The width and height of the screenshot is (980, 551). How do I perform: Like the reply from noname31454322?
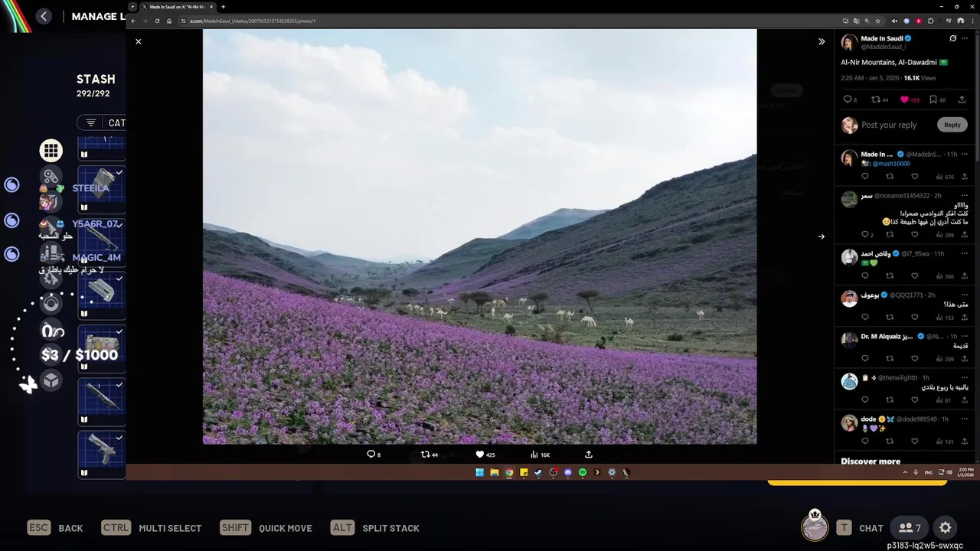(914, 234)
